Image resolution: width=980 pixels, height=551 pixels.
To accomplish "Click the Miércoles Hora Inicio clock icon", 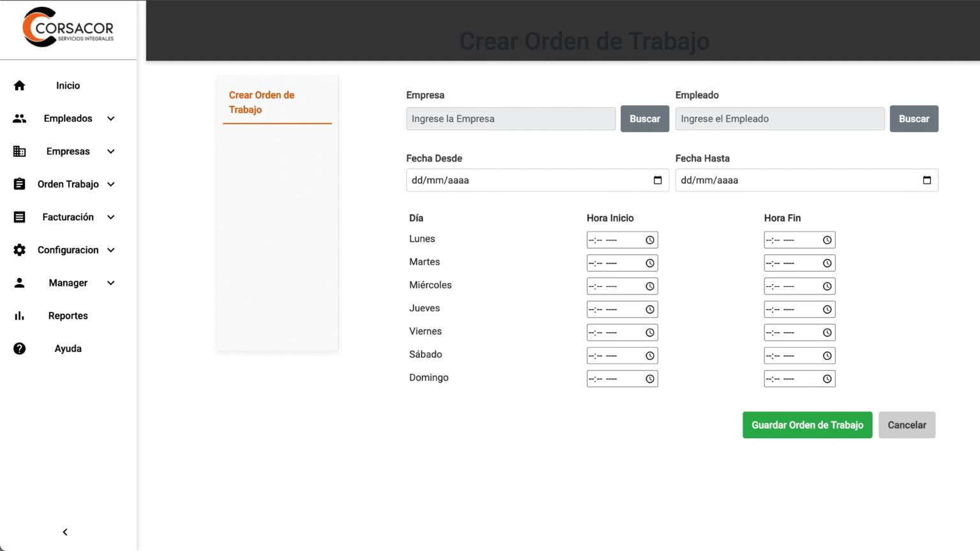I will pyautogui.click(x=650, y=286).
